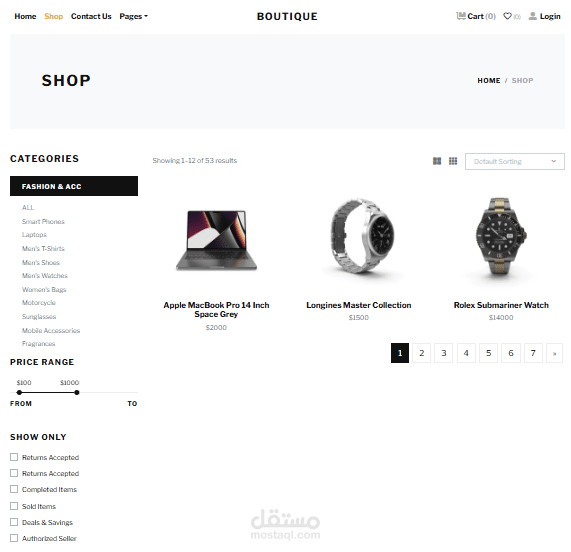This screenshot has width=571, height=552.
Task: Click the HOME breadcrumb link
Action: [x=489, y=80]
